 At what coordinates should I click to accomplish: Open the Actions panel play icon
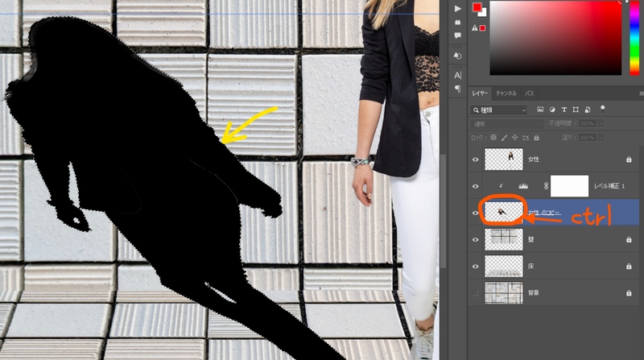(x=458, y=8)
